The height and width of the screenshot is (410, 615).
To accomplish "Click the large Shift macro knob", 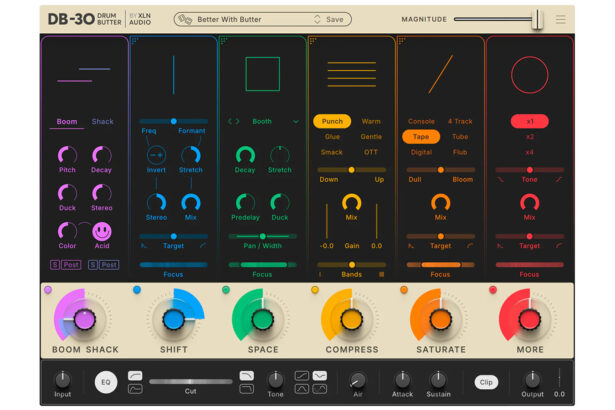I will [173, 319].
